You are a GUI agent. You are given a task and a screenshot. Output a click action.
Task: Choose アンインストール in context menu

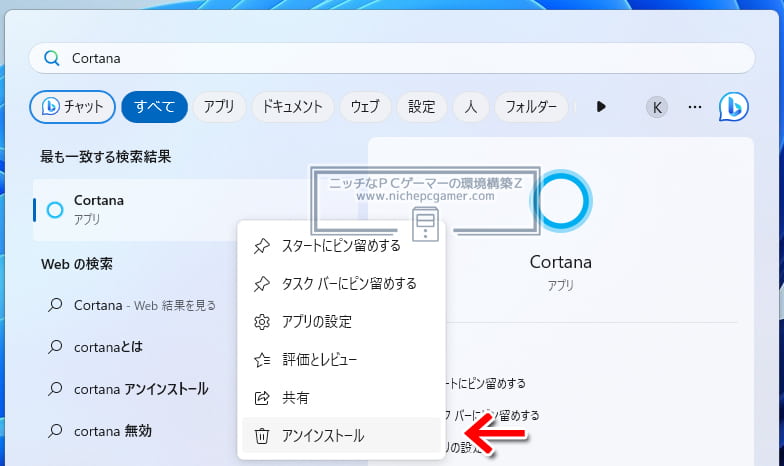[x=341, y=436]
